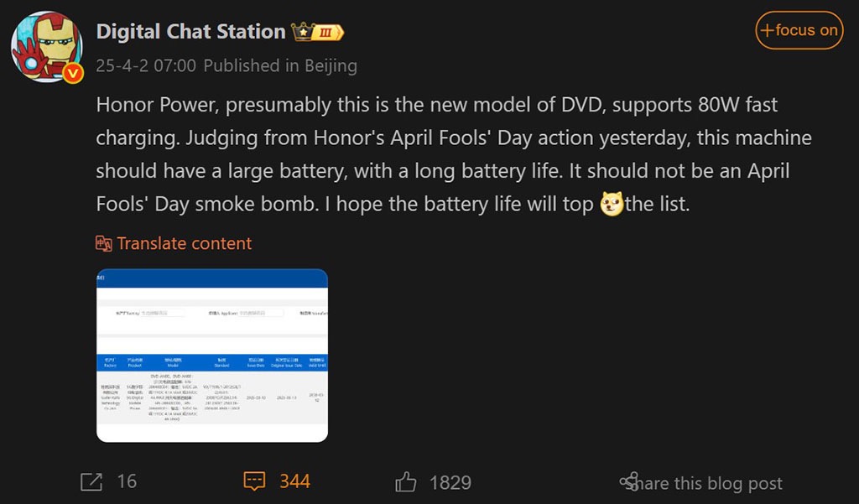Image resolution: width=859 pixels, height=504 pixels.
Task: Click the repost arrow icon
Action: pyautogui.click(x=91, y=481)
